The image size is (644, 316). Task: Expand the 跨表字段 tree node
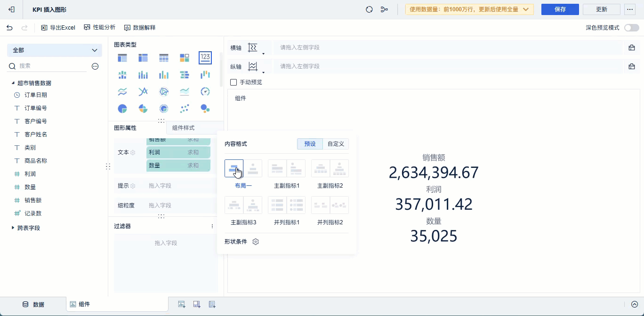pos(13,228)
